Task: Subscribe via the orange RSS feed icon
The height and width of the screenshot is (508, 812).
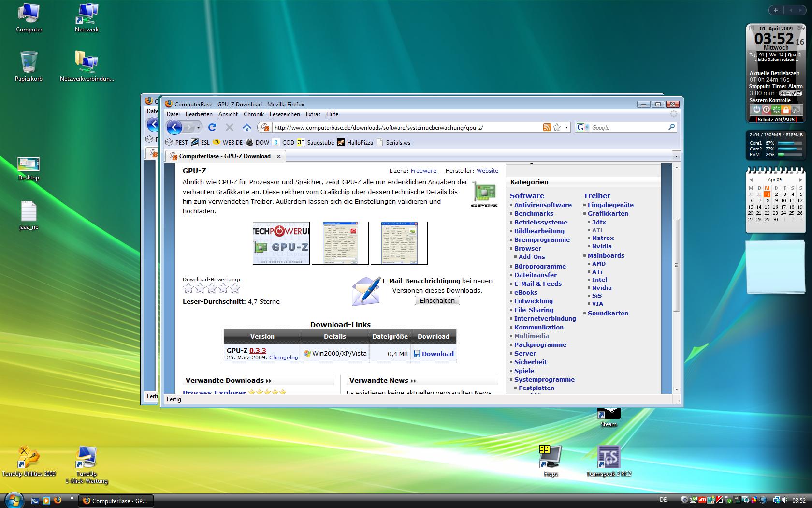Action: [x=547, y=127]
